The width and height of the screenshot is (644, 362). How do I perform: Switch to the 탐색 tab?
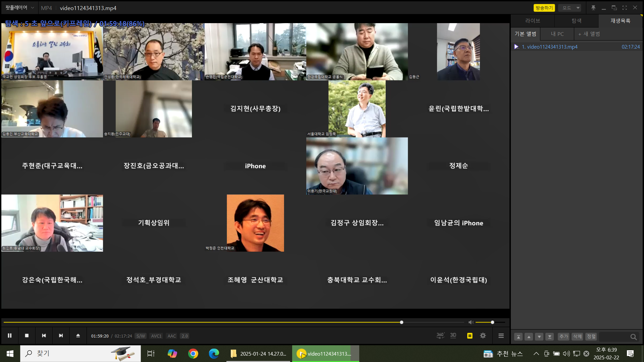[576, 21]
